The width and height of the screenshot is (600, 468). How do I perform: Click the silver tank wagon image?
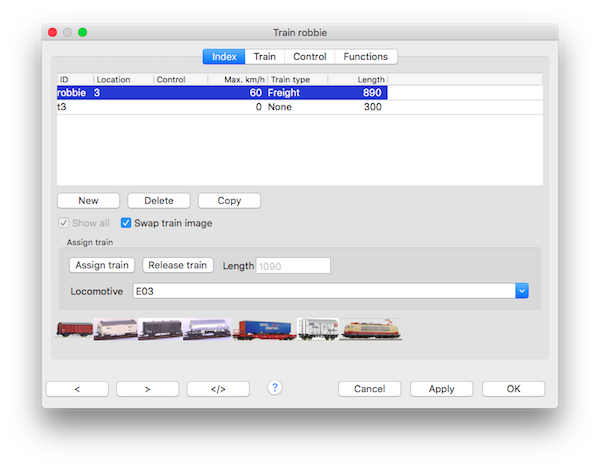coord(206,330)
